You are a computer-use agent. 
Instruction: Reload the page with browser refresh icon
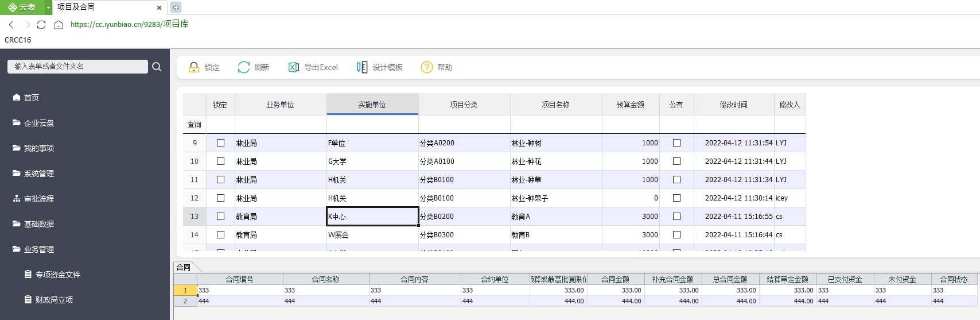click(x=41, y=25)
